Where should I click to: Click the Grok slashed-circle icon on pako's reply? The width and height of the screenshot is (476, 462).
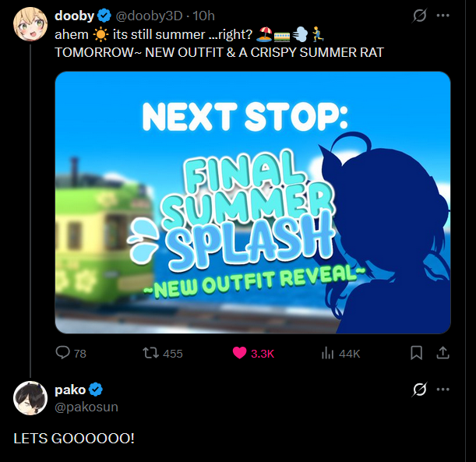(419, 390)
